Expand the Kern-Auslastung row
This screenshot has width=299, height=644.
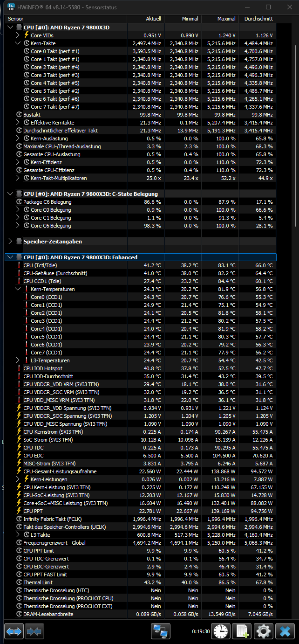point(18,138)
